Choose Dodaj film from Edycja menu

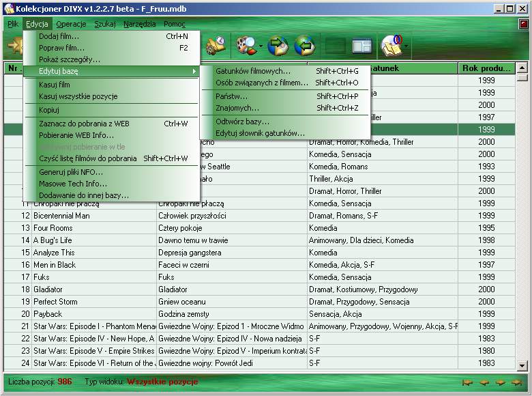tap(59, 36)
